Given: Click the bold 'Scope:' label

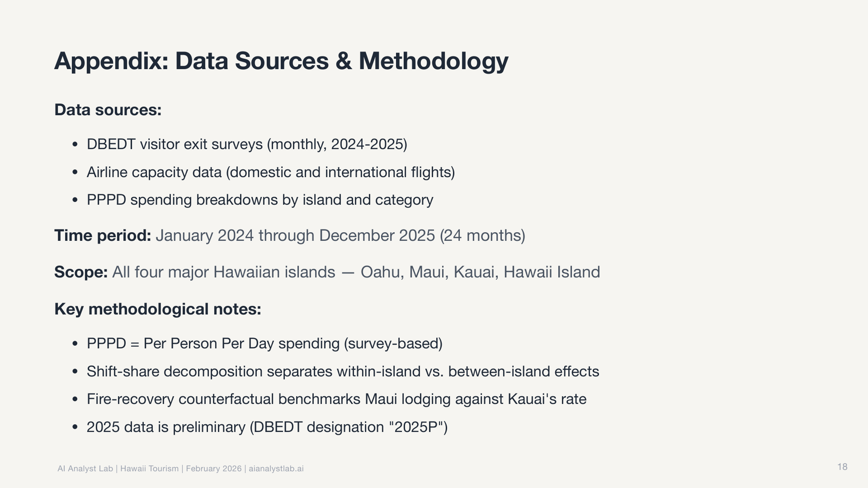Looking at the screenshot, I should [81, 272].
